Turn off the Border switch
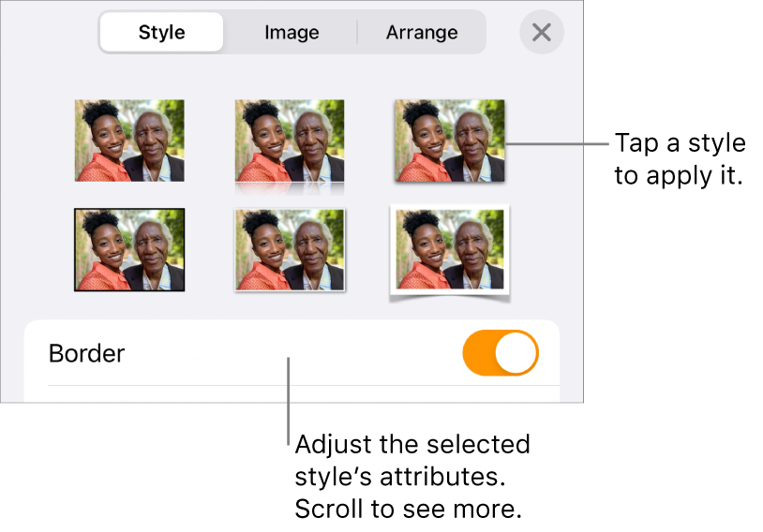Screen dimensions: 763x532 (x=501, y=353)
